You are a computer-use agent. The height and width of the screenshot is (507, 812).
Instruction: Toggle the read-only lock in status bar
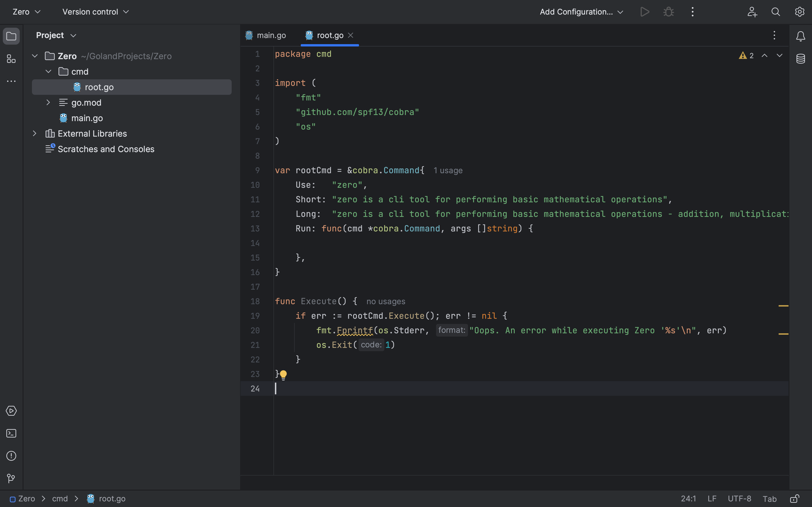coord(795,499)
